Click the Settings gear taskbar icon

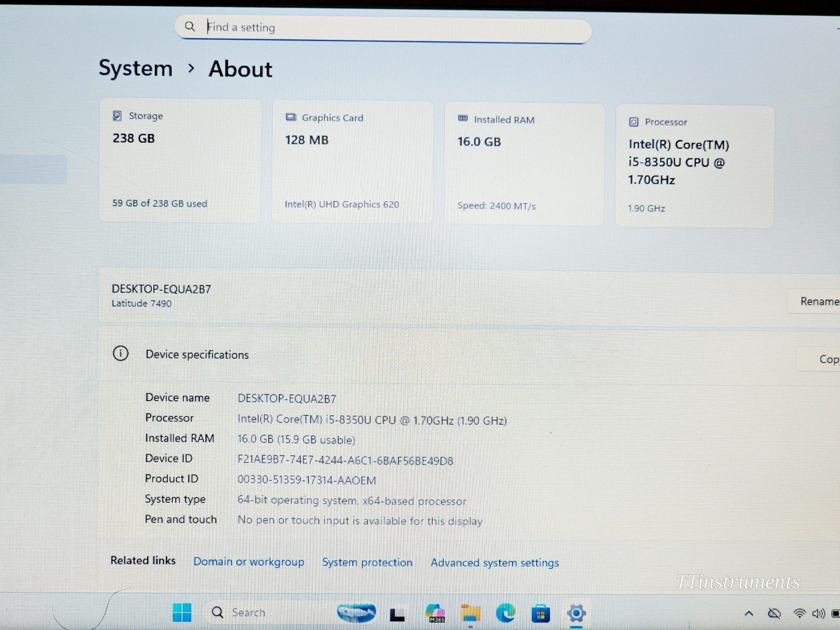[576, 613]
